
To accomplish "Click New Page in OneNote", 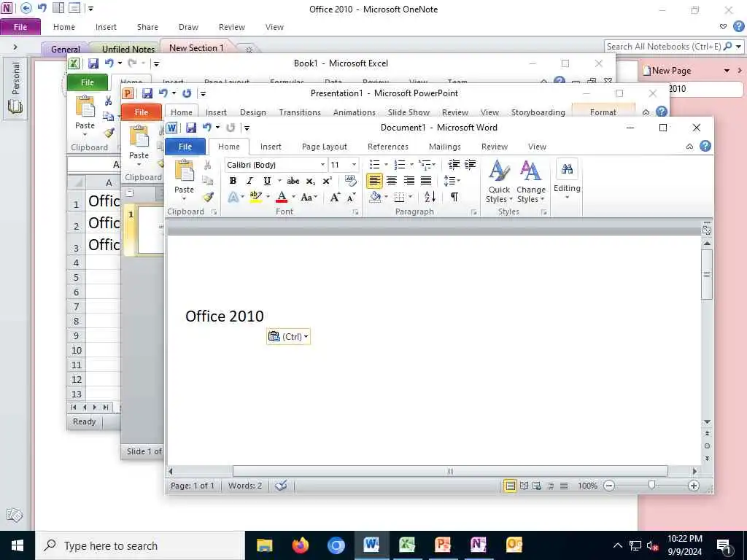I will pyautogui.click(x=672, y=71).
